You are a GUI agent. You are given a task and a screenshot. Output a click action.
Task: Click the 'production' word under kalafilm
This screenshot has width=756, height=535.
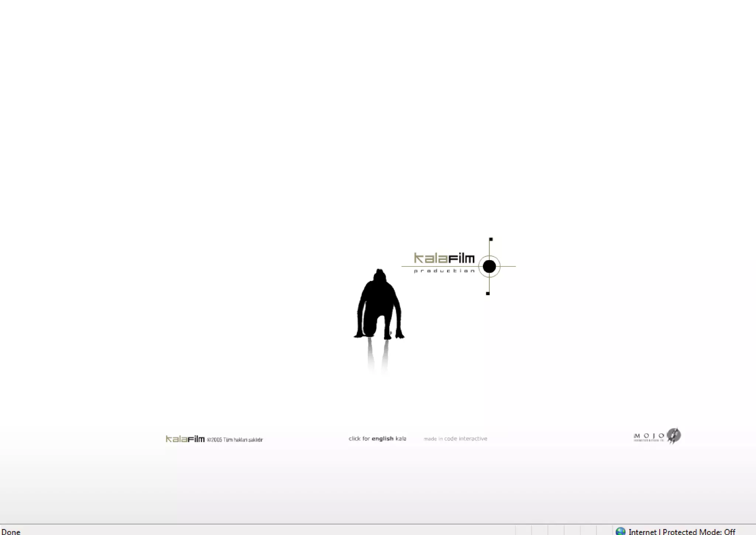click(444, 271)
